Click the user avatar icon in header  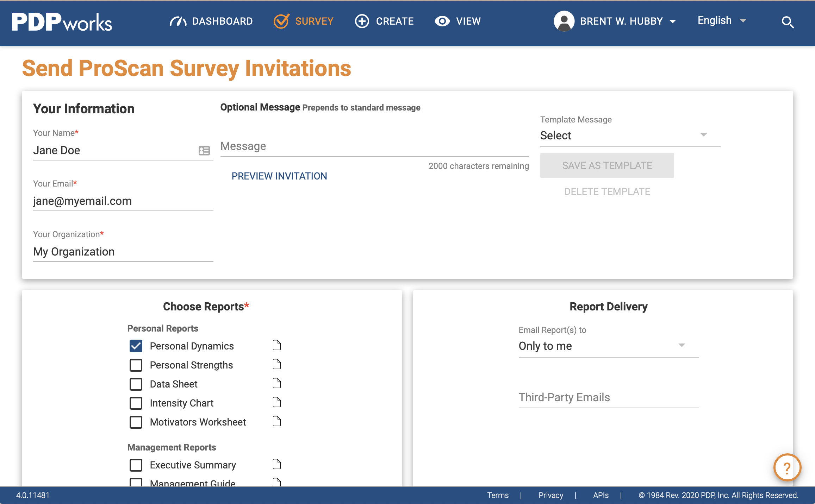pyautogui.click(x=564, y=21)
